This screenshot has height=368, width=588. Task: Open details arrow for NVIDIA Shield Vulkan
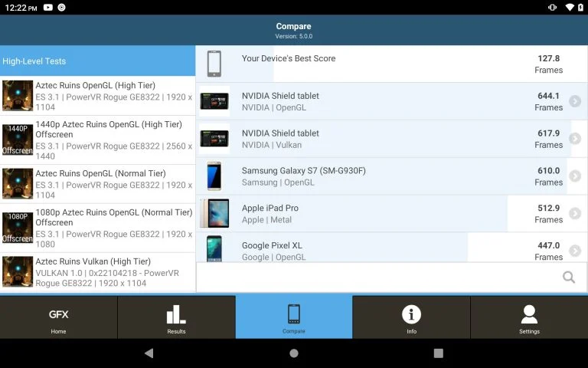(x=575, y=139)
